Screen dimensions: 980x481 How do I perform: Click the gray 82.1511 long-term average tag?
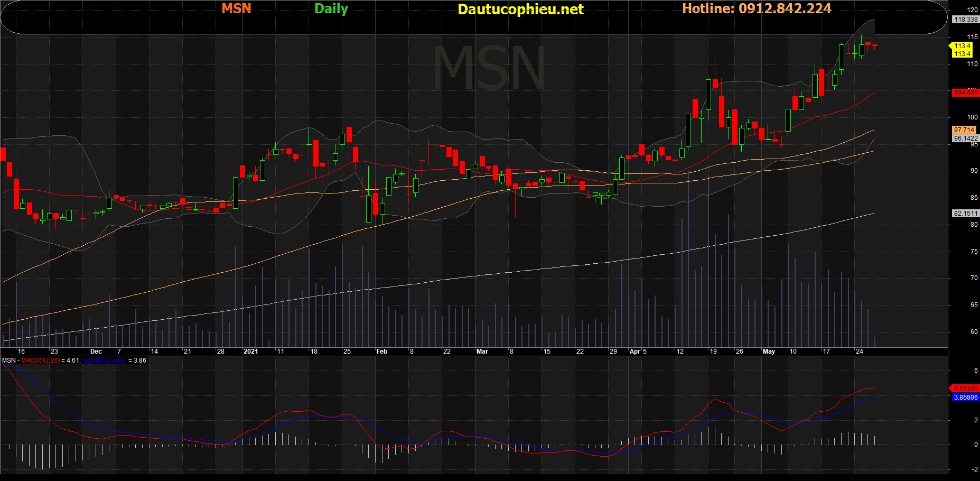pos(965,214)
